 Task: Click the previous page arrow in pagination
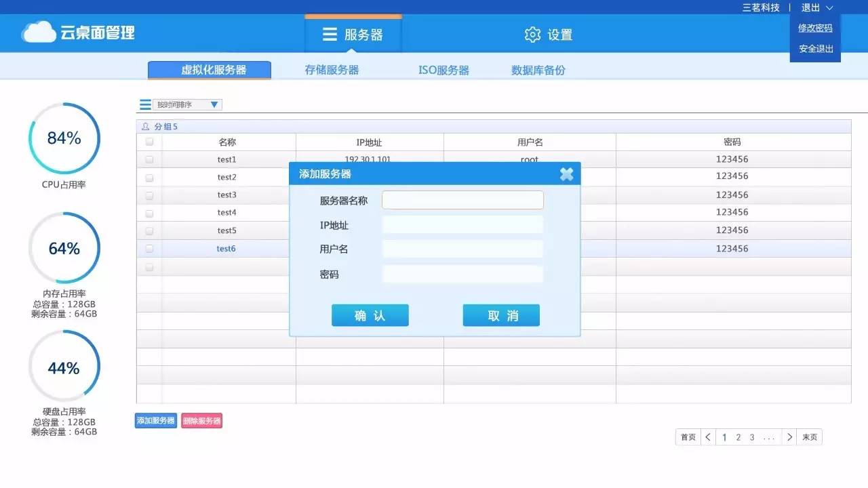point(707,436)
